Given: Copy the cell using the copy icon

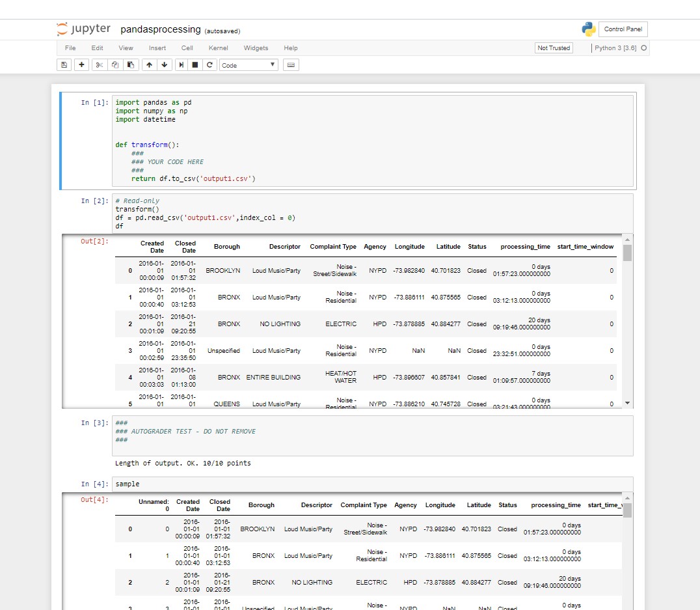Looking at the screenshot, I should [x=114, y=64].
